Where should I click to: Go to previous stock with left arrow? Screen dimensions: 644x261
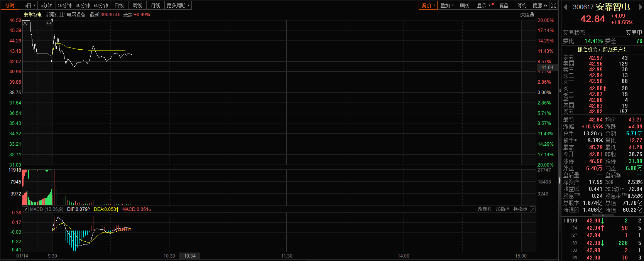(x=566, y=7)
